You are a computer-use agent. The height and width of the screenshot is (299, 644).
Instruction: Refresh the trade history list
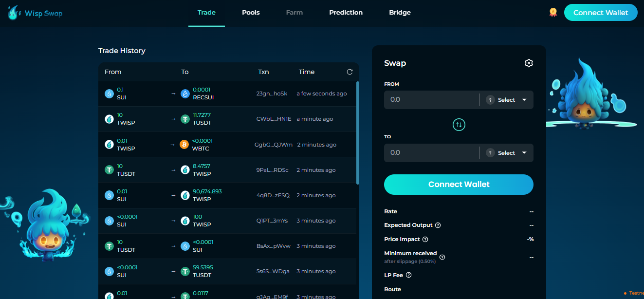pyautogui.click(x=350, y=72)
